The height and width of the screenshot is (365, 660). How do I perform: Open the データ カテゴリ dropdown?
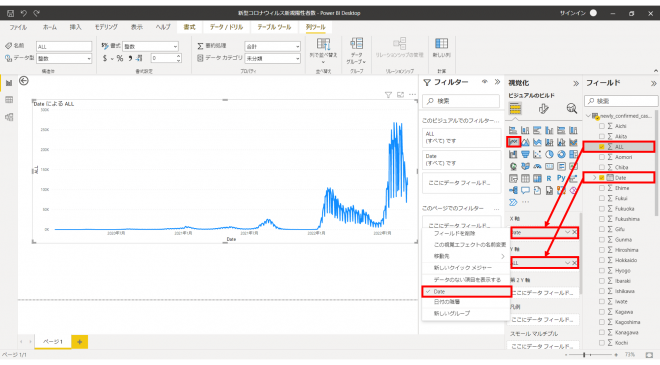pyautogui.click(x=272, y=59)
